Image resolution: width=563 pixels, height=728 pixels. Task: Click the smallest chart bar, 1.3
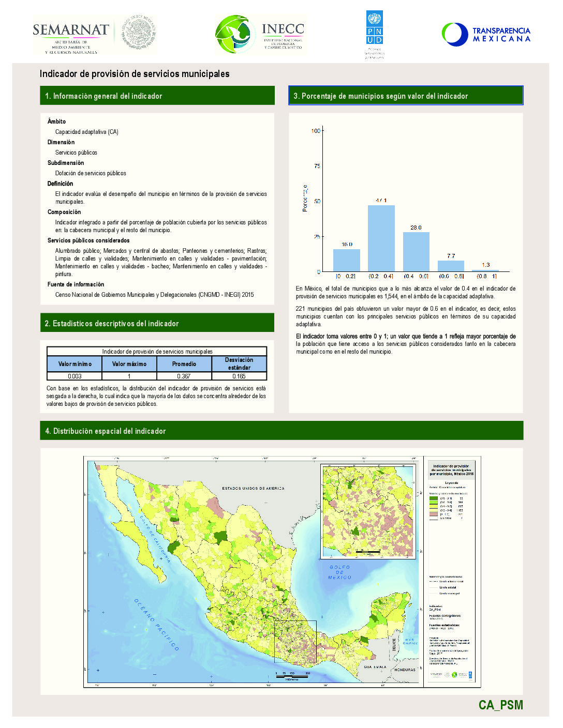pos(486,270)
